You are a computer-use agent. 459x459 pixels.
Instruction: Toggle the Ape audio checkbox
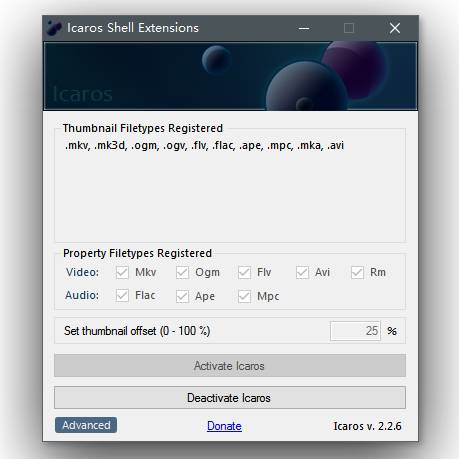182,296
